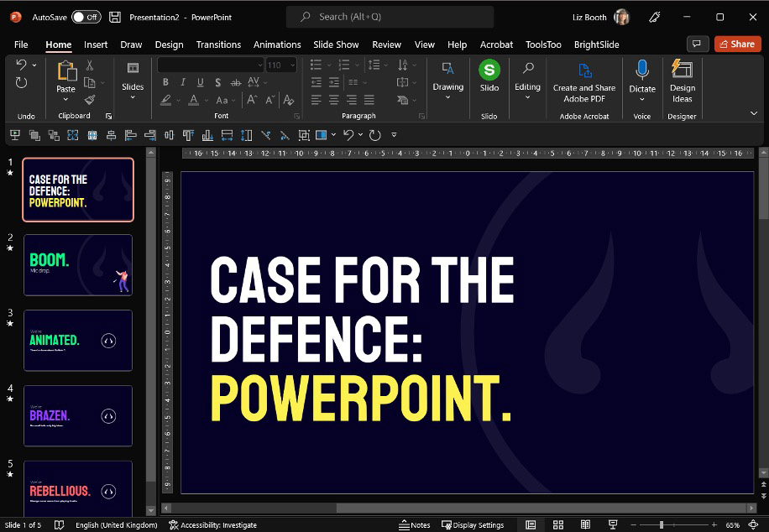The height and width of the screenshot is (532, 769).
Task: Switch to the Animations tab
Action: pyautogui.click(x=277, y=44)
